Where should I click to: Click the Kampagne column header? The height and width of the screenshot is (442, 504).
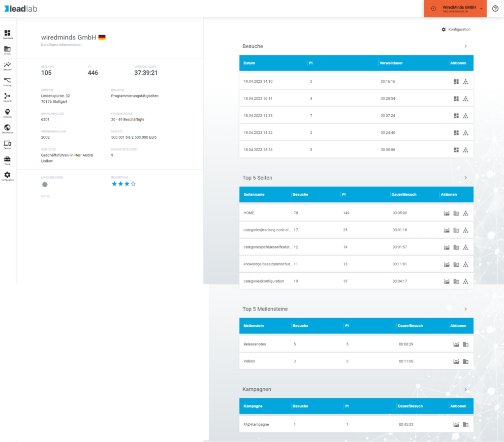[x=253, y=406]
